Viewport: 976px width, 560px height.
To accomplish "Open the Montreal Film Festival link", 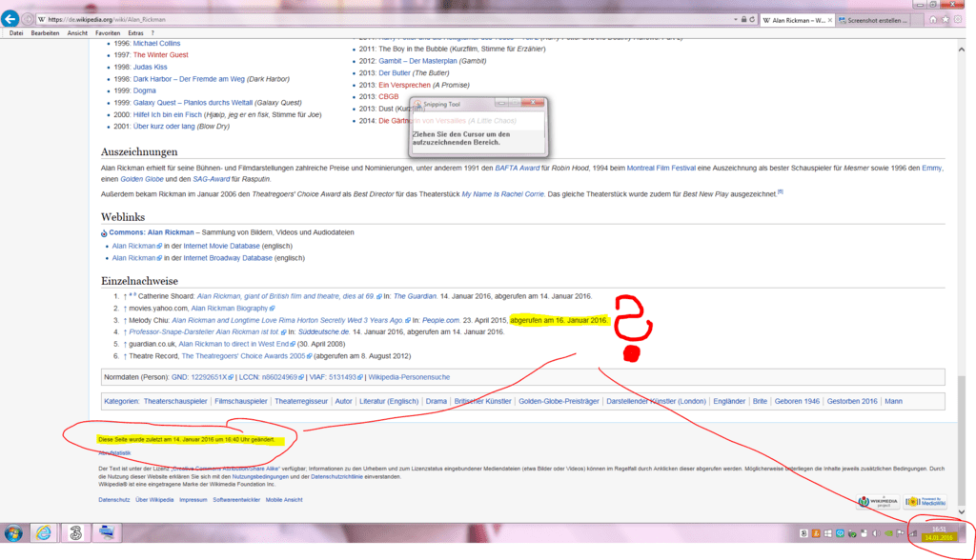I will (661, 168).
